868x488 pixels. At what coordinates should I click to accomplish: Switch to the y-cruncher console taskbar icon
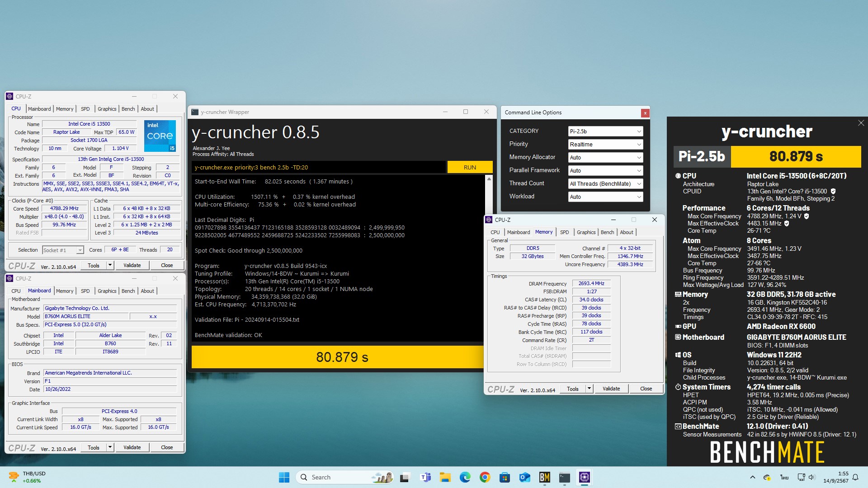(564, 477)
